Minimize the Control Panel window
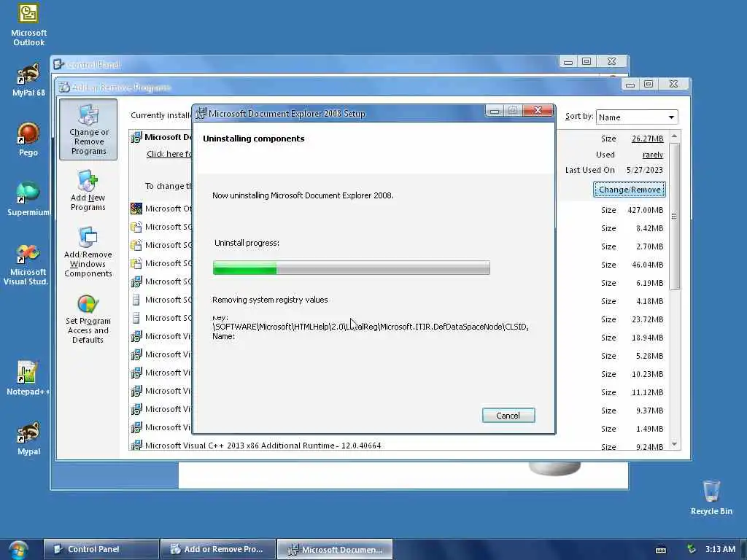747x560 pixels. 568,61
